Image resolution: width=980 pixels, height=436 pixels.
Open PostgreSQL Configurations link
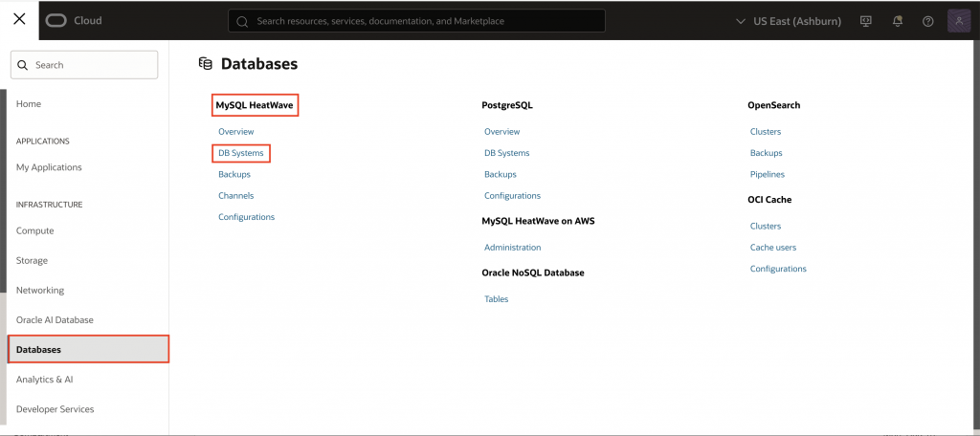click(x=513, y=195)
